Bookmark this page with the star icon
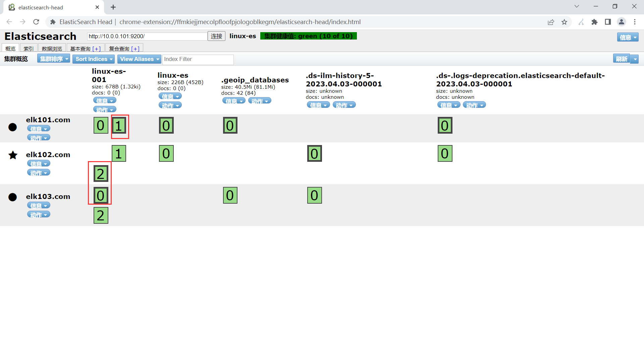This screenshot has width=644, height=345. coord(565,22)
